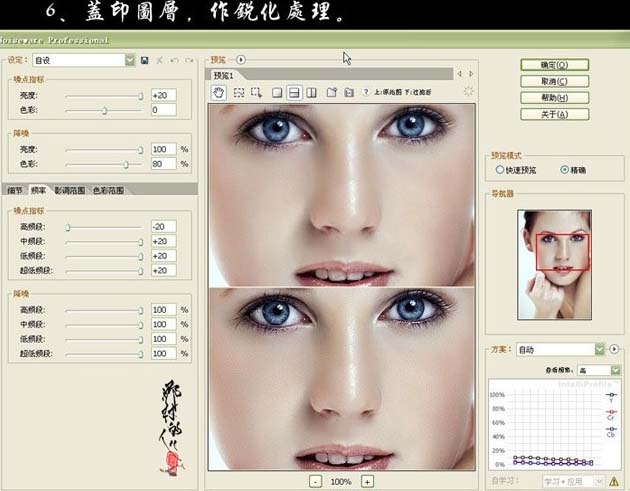The image size is (630, 491).
Task: Click the 低频段 +20 value field
Action: click(164, 256)
